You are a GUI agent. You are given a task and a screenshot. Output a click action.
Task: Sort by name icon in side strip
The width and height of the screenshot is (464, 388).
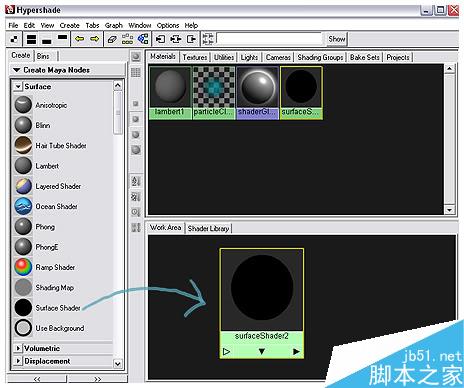(136, 181)
